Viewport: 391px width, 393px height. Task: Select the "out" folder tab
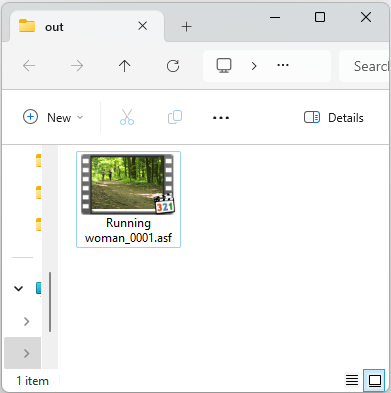87,26
